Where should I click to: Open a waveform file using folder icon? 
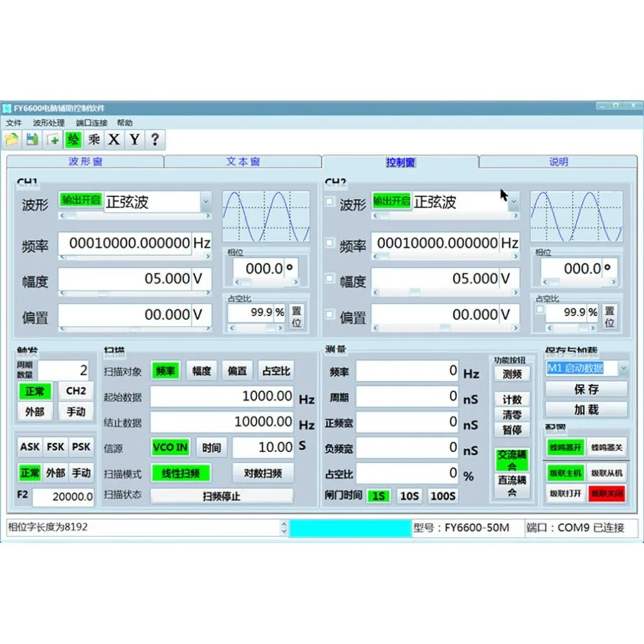pos(12,139)
